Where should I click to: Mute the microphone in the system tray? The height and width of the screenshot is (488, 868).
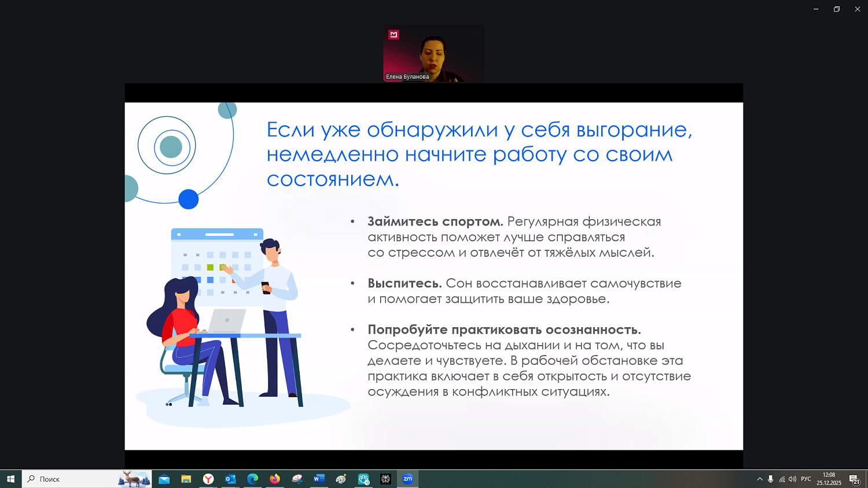point(770,479)
